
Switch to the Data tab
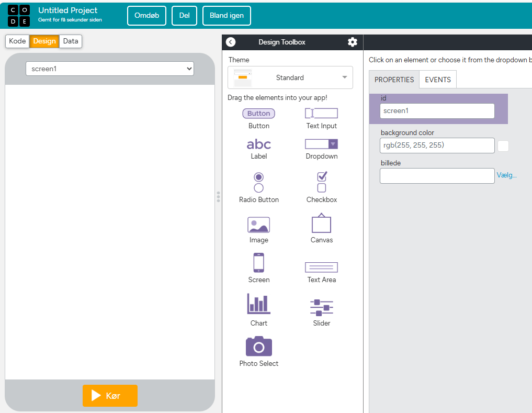click(x=71, y=41)
